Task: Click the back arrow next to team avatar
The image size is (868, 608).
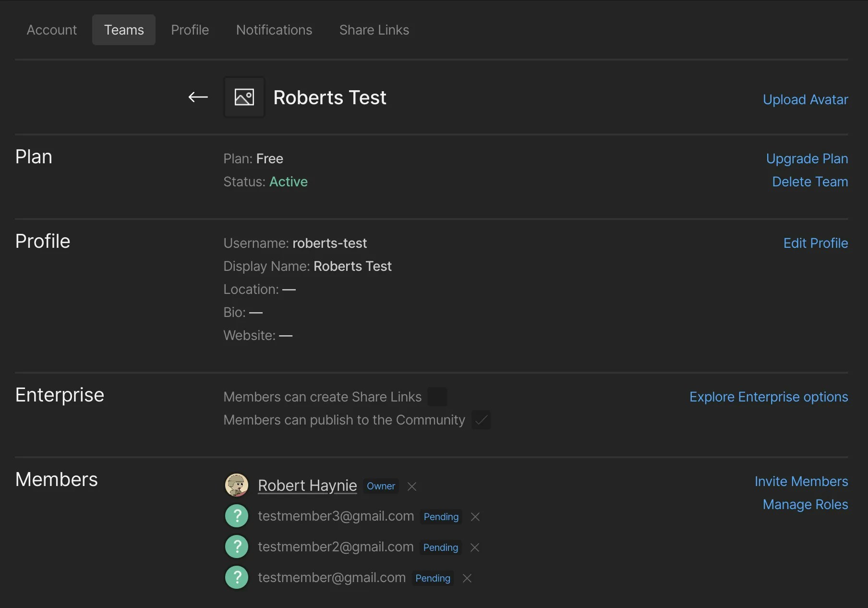Action: (x=198, y=97)
